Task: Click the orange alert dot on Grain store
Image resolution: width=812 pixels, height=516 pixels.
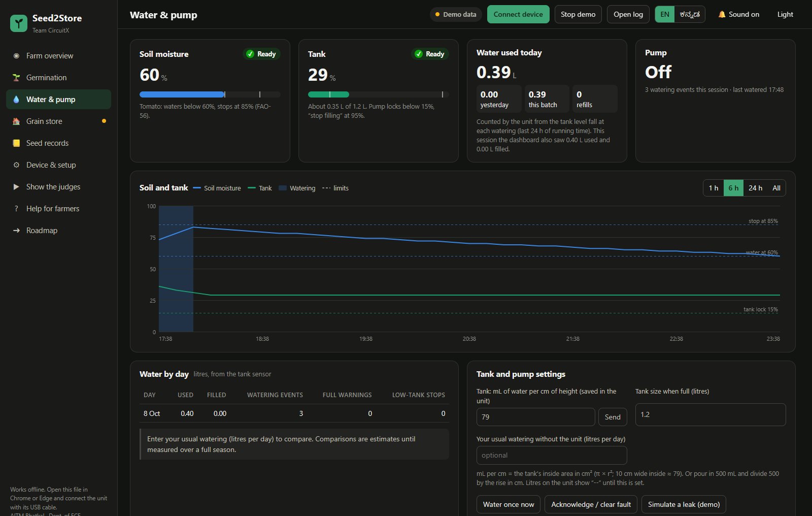Action: (104, 121)
